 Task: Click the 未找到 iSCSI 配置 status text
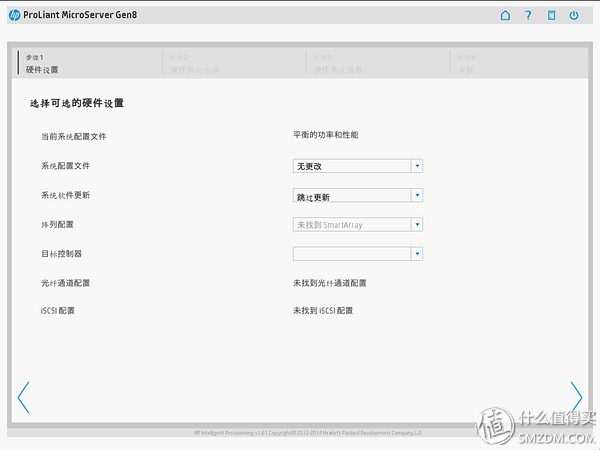click(x=323, y=310)
